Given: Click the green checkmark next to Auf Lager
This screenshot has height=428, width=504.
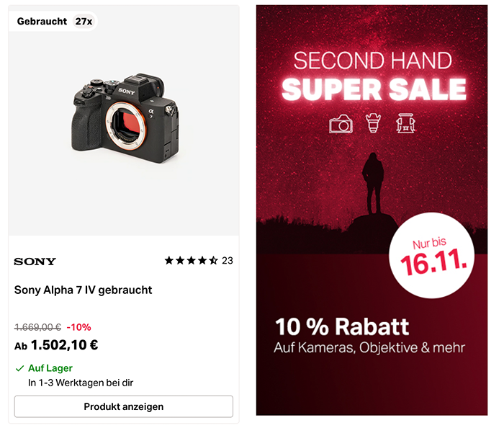Looking at the screenshot, I should (19, 368).
